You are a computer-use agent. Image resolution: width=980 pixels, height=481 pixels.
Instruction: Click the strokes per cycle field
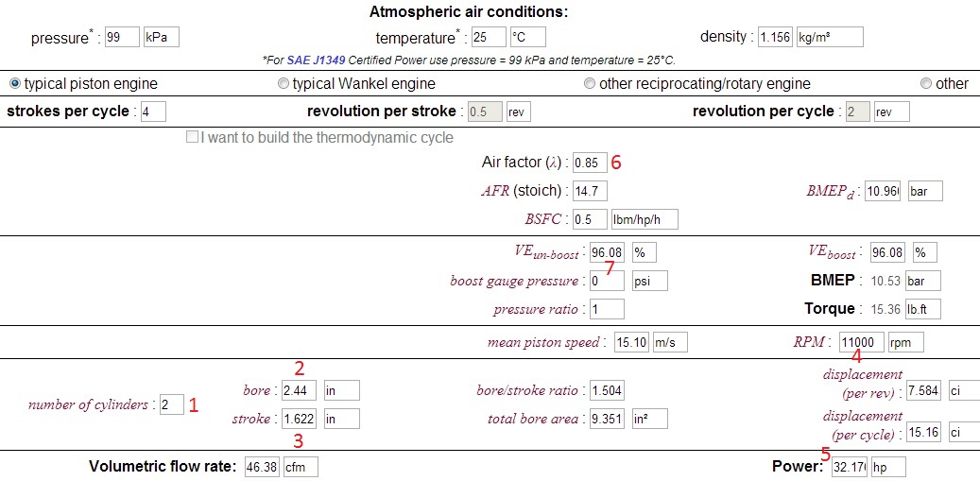click(x=153, y=112)
